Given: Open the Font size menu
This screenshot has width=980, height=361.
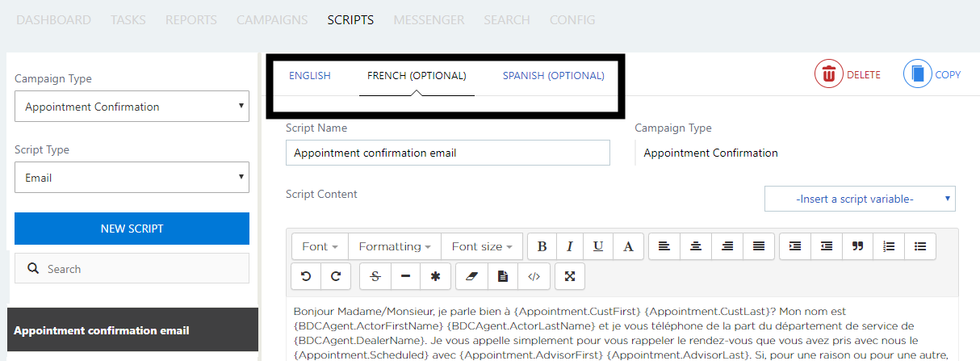Looking at the screenshot, I should pyautogui.click(x=482, y=246).
